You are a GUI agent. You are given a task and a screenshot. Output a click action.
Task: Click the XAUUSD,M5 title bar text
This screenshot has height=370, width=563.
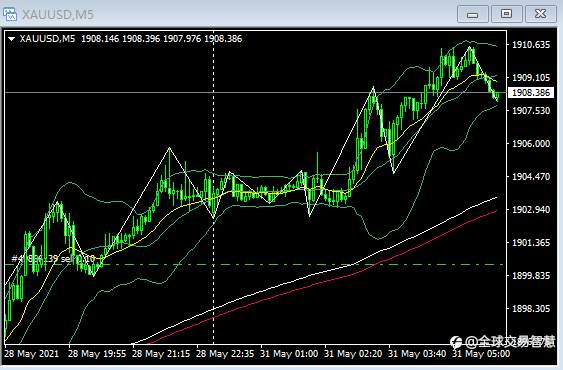click(x=57, y=14)
